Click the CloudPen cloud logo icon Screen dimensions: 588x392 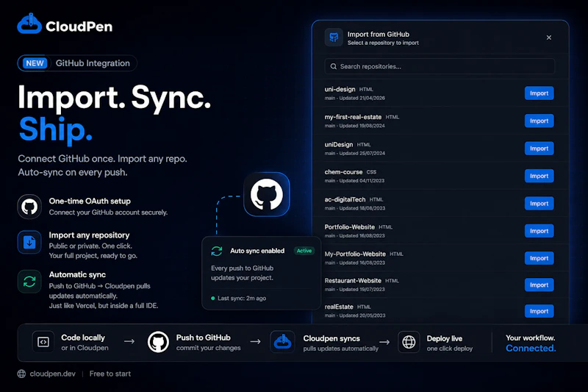pyautogui.click(x=29, y=24)
